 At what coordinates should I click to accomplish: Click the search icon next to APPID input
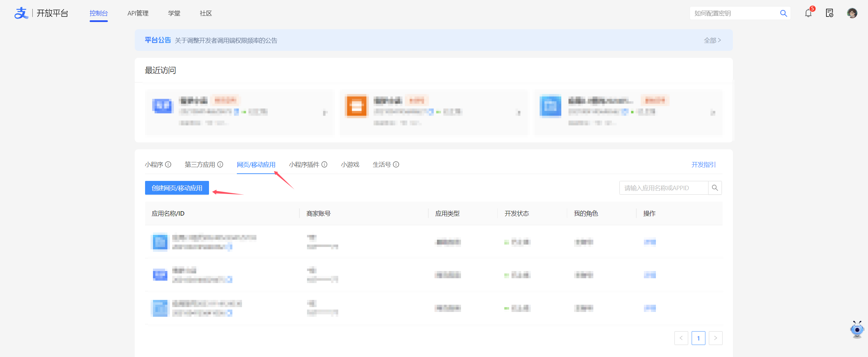pos(715,188)
